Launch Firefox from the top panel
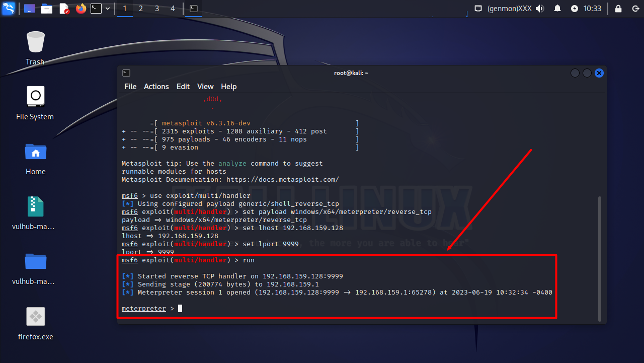This screenshot has height=363, width=644. [81, 9]
